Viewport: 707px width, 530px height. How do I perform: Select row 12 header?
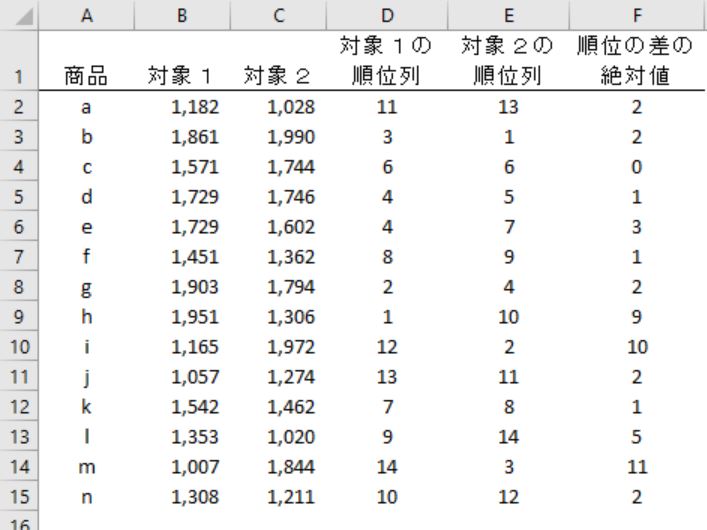pos(19,406)
